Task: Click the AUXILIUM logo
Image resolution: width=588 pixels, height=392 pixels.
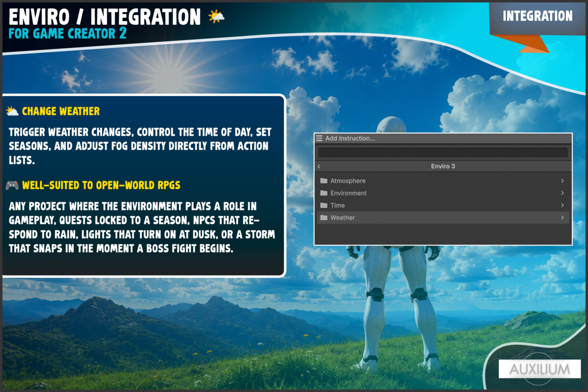Action: tap(539, 369)
